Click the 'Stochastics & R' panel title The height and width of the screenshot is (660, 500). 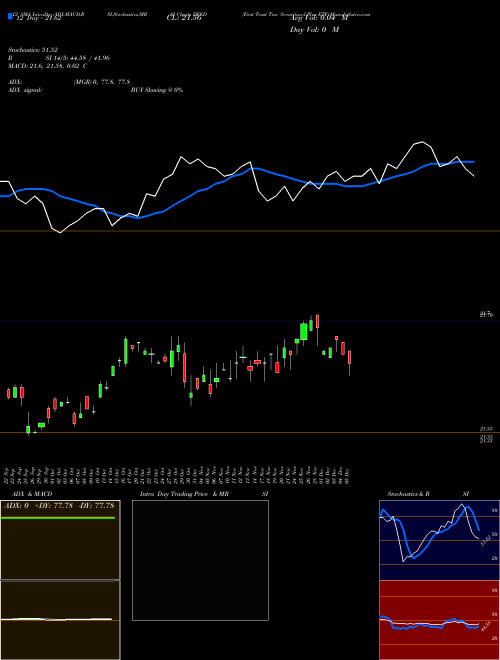tap(408, 494)
